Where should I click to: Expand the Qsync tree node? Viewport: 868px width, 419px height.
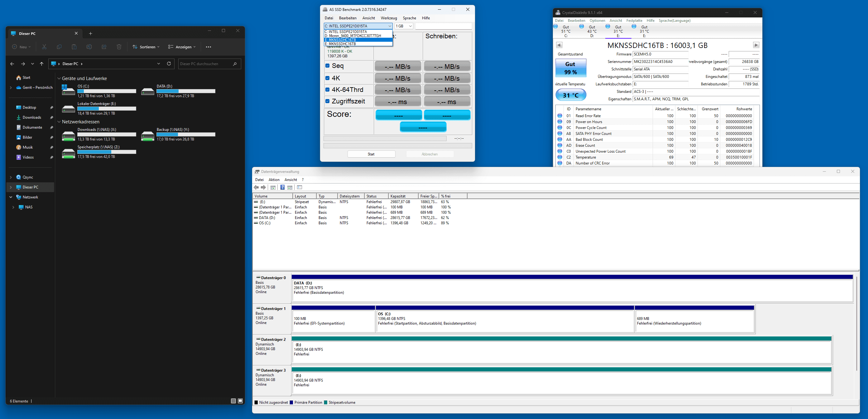pos(11,177)
